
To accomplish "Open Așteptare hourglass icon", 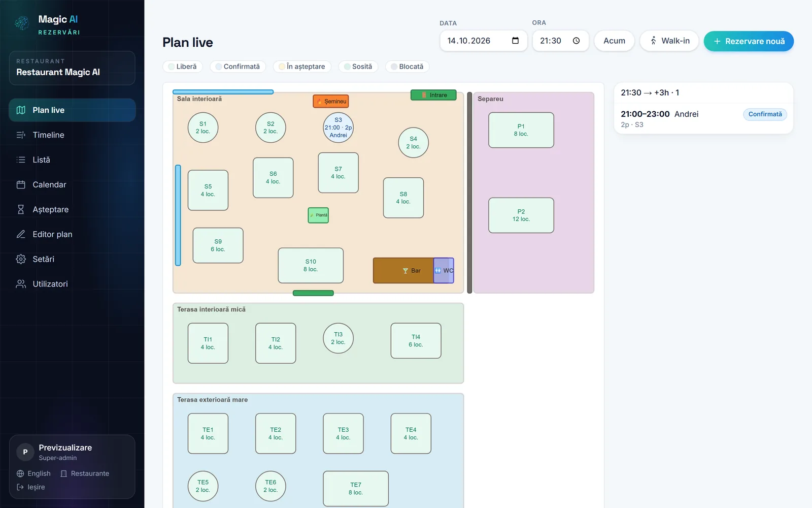I will tap(21, 209).
